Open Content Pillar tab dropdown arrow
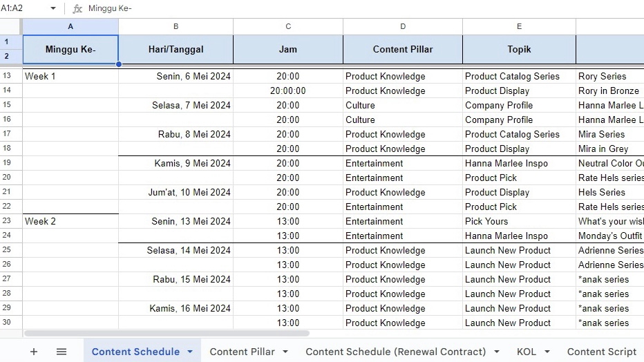The image size is (644, 362). tap(285, 352)
